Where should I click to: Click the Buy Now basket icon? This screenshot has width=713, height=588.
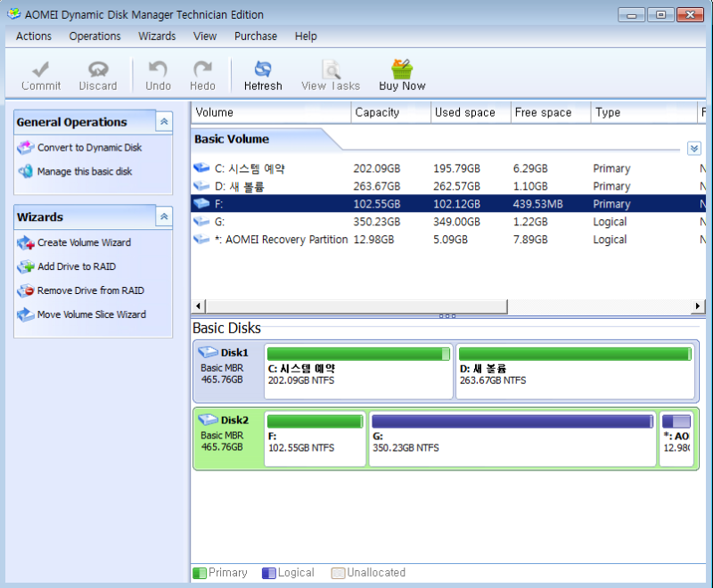click(x=402, y=69)
